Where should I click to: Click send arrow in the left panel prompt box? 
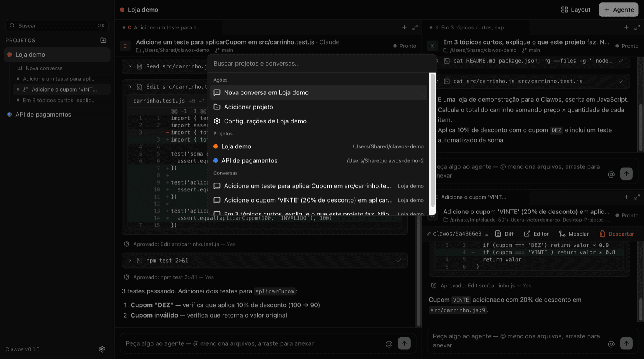(404, 343)
